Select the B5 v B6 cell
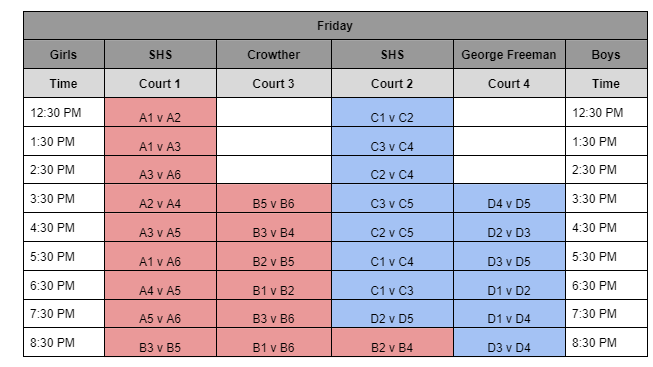The height and width of the screenshot is (367, 653). coord(274,199)
